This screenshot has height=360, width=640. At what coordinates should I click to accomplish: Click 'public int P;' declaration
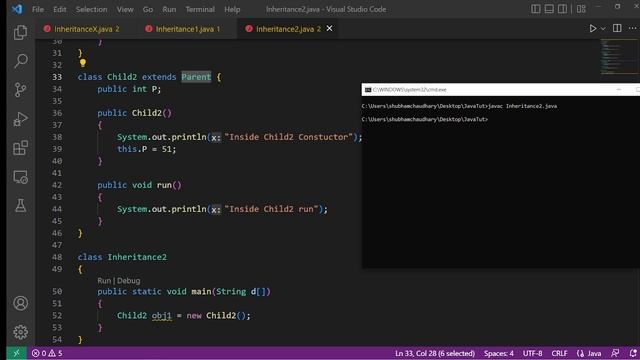(x=129, y=89)
